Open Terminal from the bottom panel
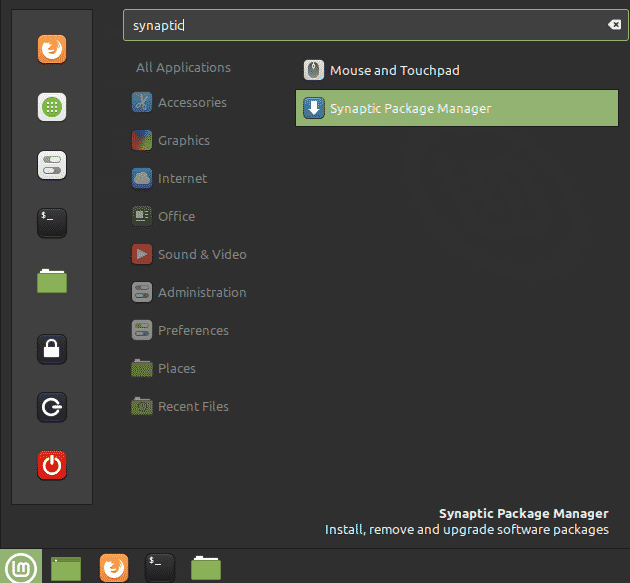 pos(160,567)
